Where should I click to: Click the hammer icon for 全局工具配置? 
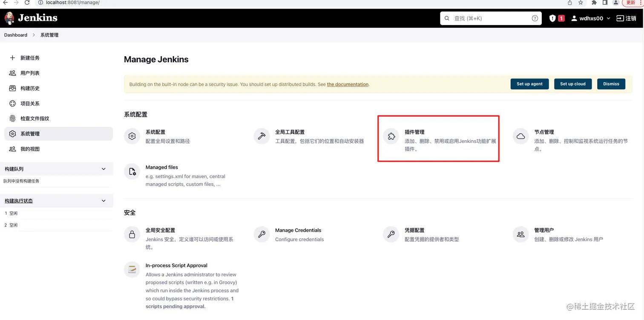click(x=262, y=136)
